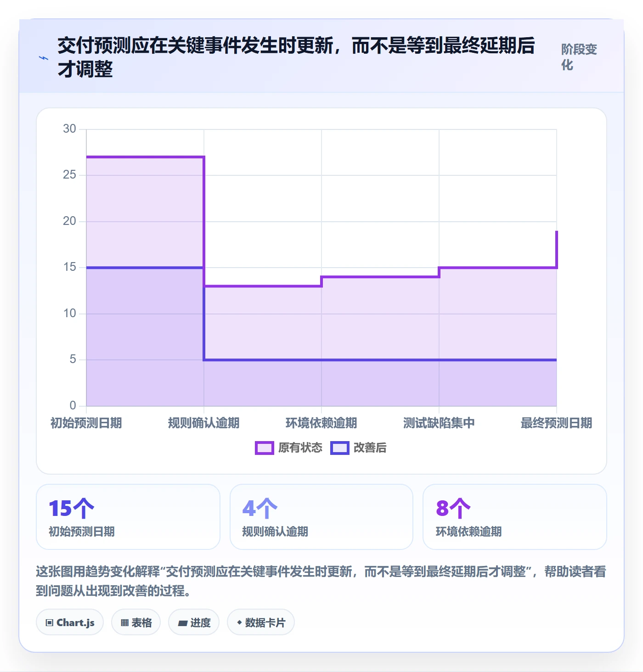This screenshot has height=672, width=643.
Task: Select the 数据卡片 tag chip
Action: pyautogui.click(x=261, y=622)
